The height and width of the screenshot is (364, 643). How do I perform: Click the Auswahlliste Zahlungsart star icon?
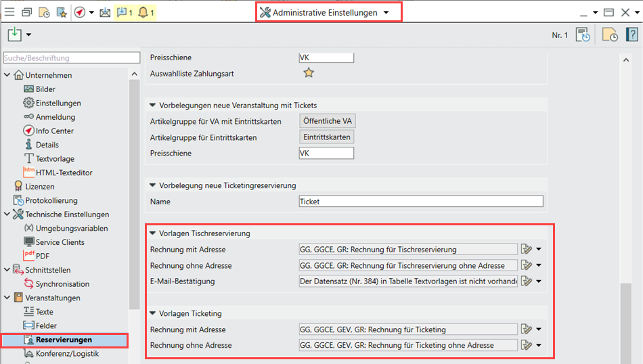coord(309,73)
